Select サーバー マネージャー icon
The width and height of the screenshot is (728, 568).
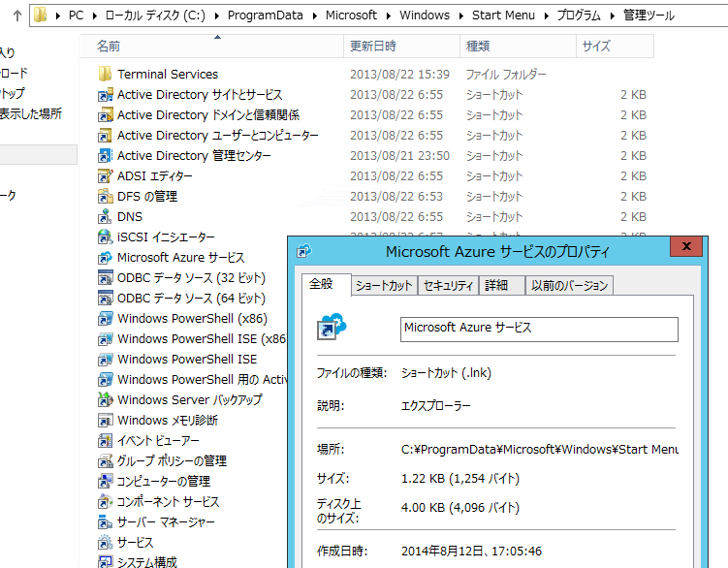tap(105, 522)
